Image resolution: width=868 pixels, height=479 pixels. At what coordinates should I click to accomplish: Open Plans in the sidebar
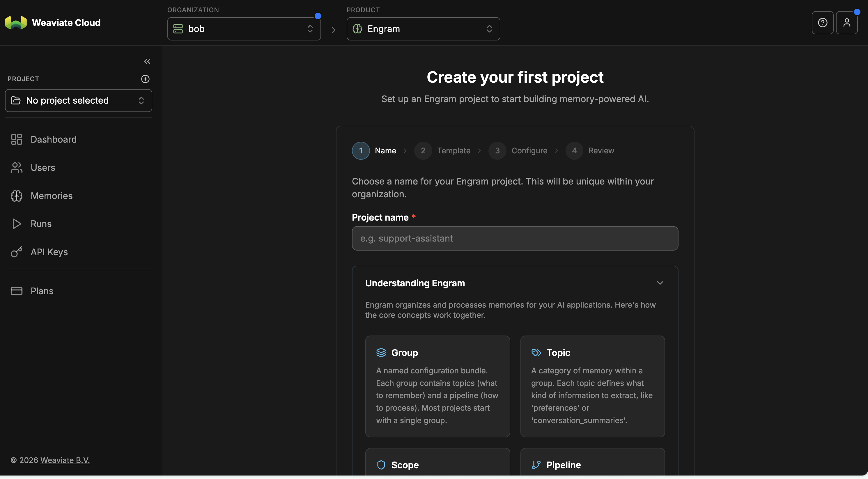click(x=79, y=291)
